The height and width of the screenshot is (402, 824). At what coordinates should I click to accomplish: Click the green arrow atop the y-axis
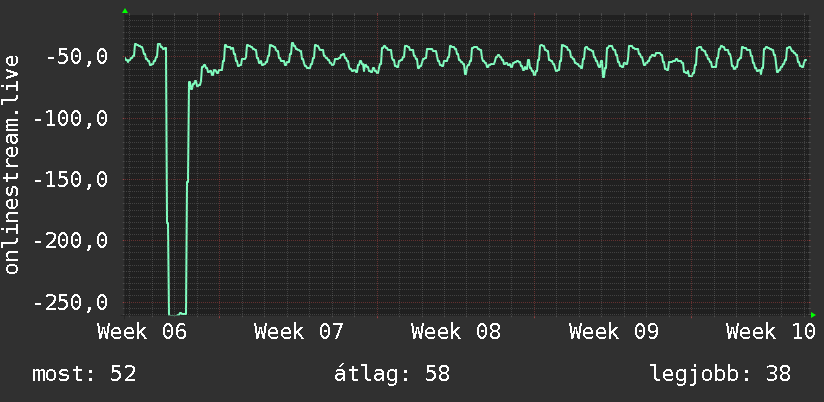pos(125,11)
